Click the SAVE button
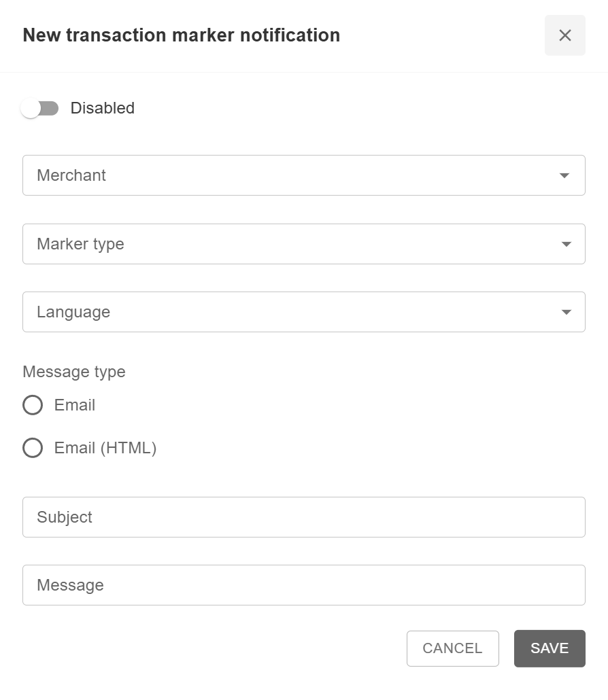This screenshot has height=700, width=608. (549, 648)
